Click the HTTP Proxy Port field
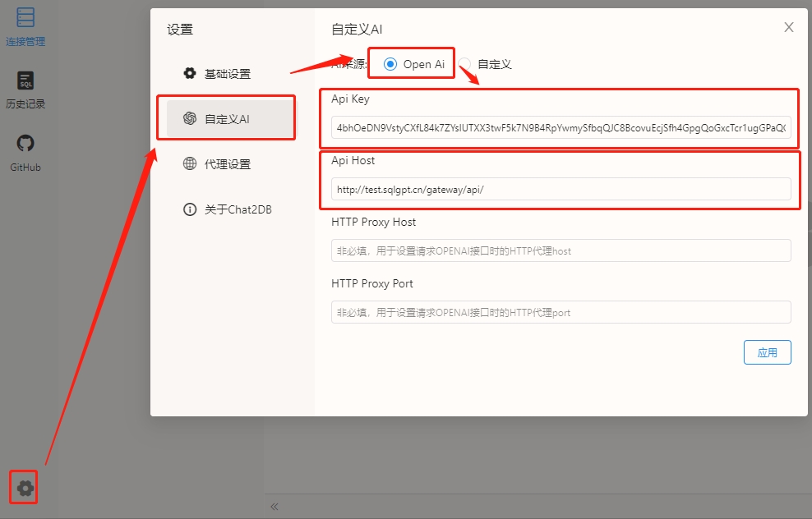 point(561,312)
